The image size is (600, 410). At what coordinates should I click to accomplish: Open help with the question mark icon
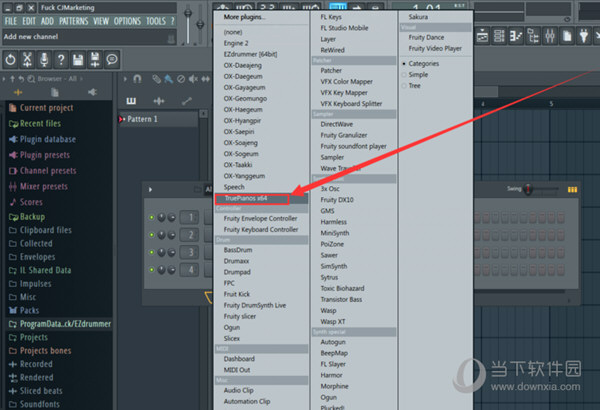(61, 59)
